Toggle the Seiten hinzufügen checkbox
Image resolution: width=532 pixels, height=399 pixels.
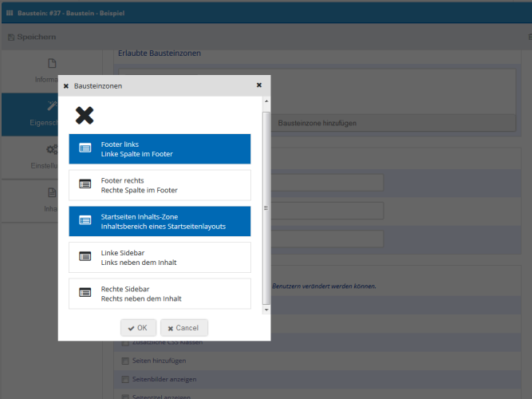[124, 361]
